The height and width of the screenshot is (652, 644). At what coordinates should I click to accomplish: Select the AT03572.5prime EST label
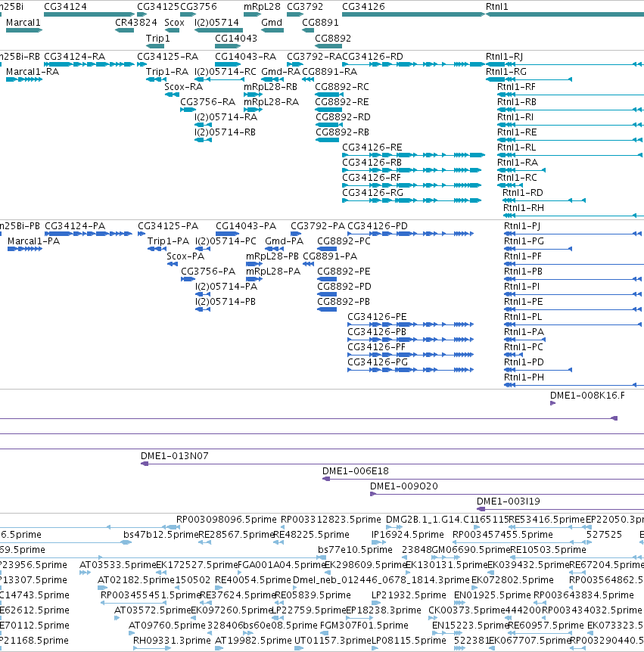[153, 610]
